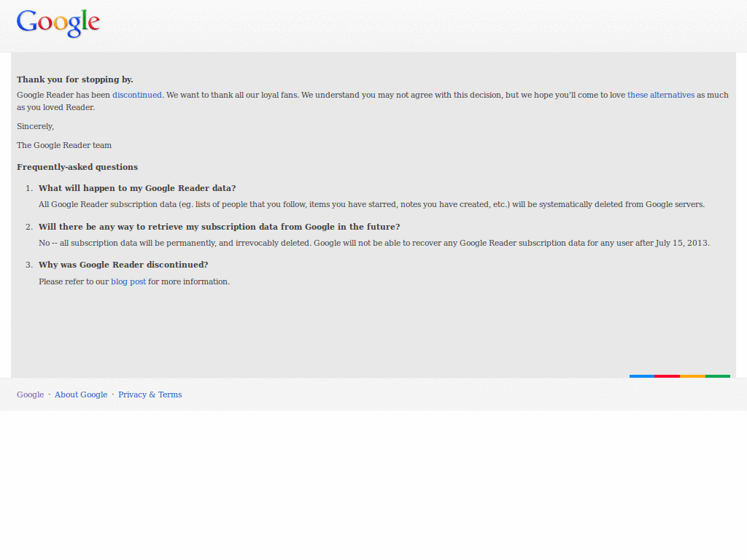
Task: Click answer starting 'All Google Reader subscription data'
Action: click(371, 204)
